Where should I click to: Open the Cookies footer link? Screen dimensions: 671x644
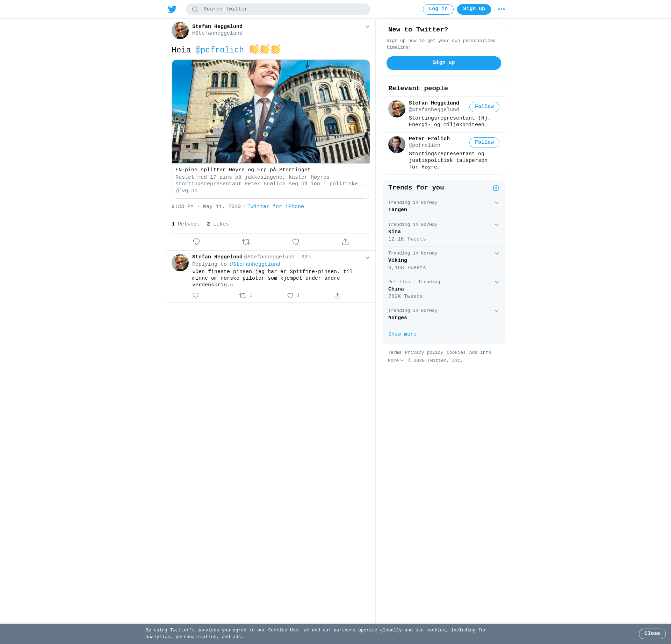coord(456,353)
